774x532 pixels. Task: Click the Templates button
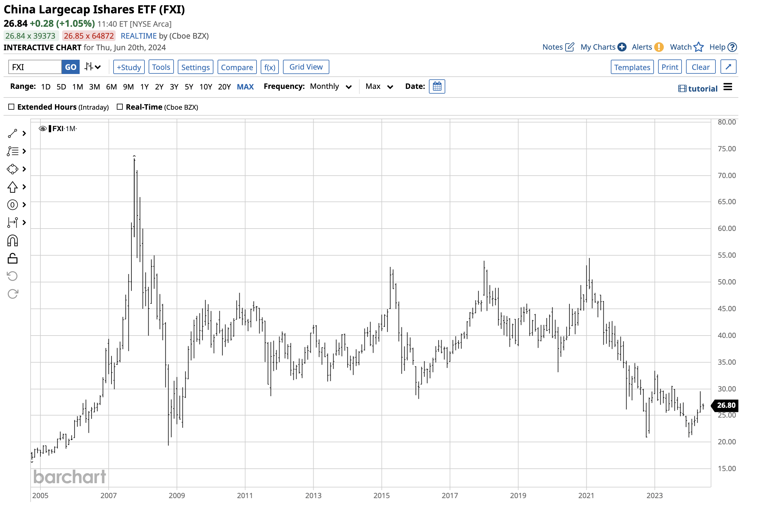632,67
